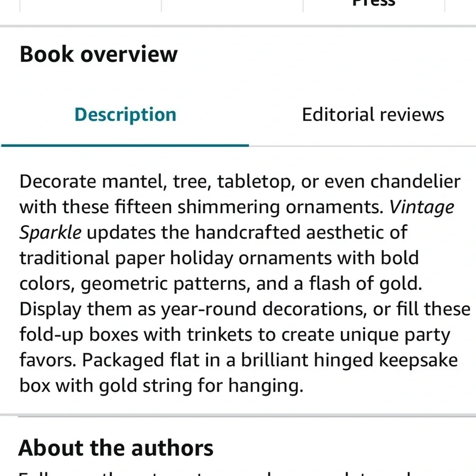Select the Description tab
This screenshot has height=476, width=476.
(125, 115)
